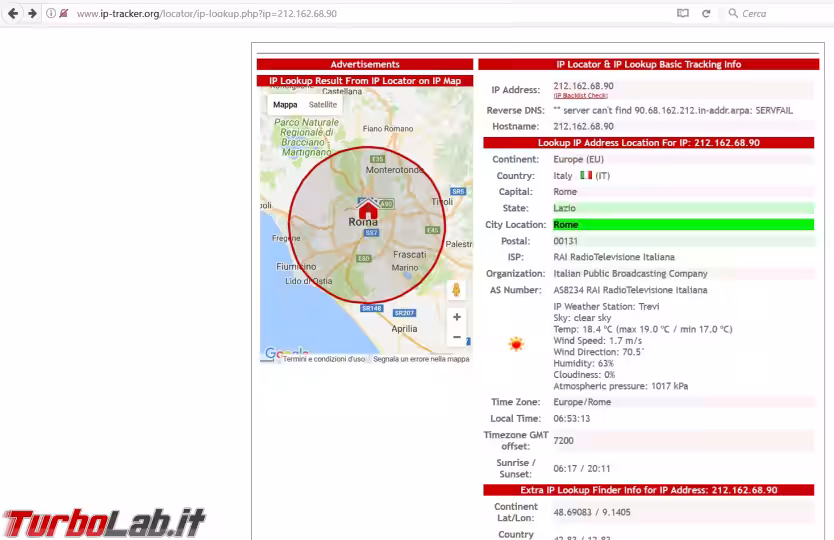Open the crossed-out padlock security icon
The image size is (834, 540).
[x=63, y=13]
